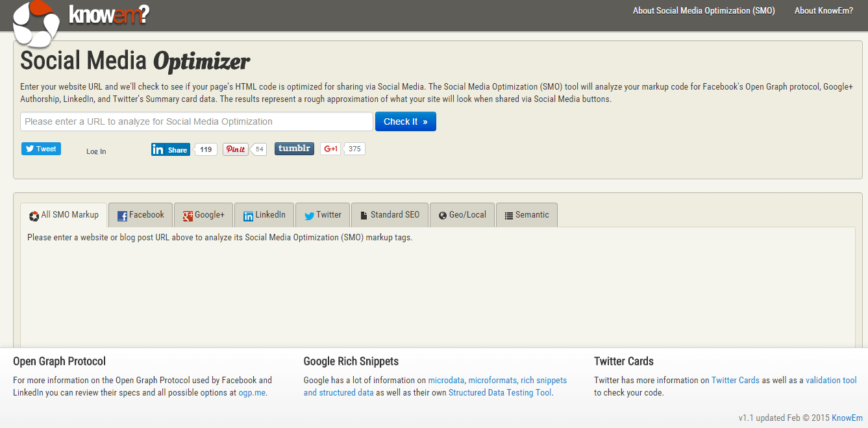Open the validation tool link
Screen dimensions: 868x428
tap(831, 380)
